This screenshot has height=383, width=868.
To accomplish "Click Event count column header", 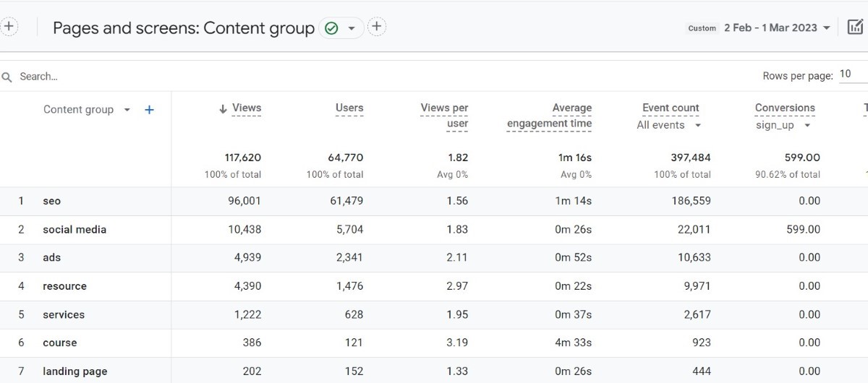I will (671, 108).
